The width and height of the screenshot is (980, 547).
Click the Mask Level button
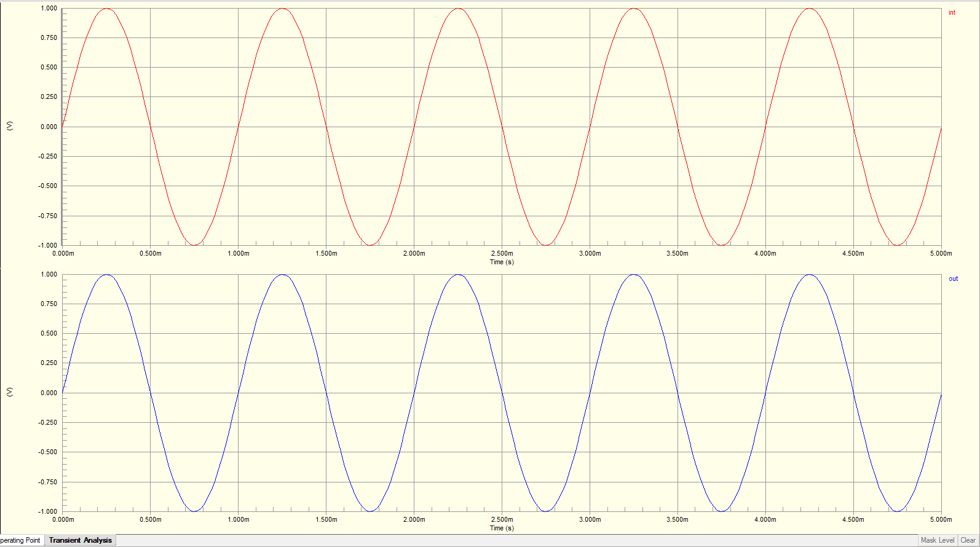point(938,540)
